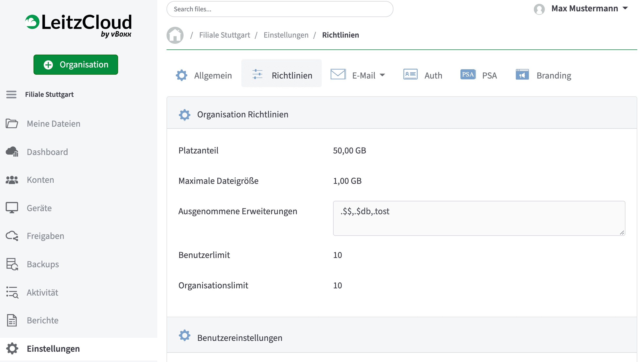Click the plus icon on Organisation button
This screenshot has height=362, width=644.
pos(48,65)
